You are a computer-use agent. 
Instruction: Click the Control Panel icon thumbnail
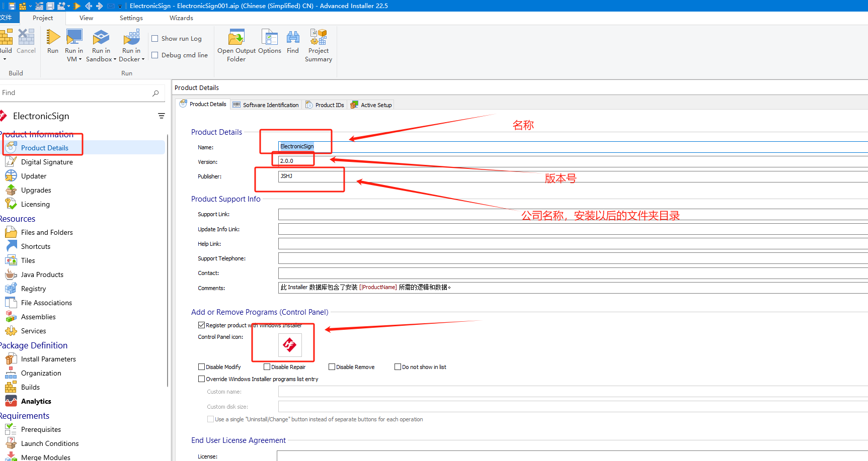(x=290, y=345)
